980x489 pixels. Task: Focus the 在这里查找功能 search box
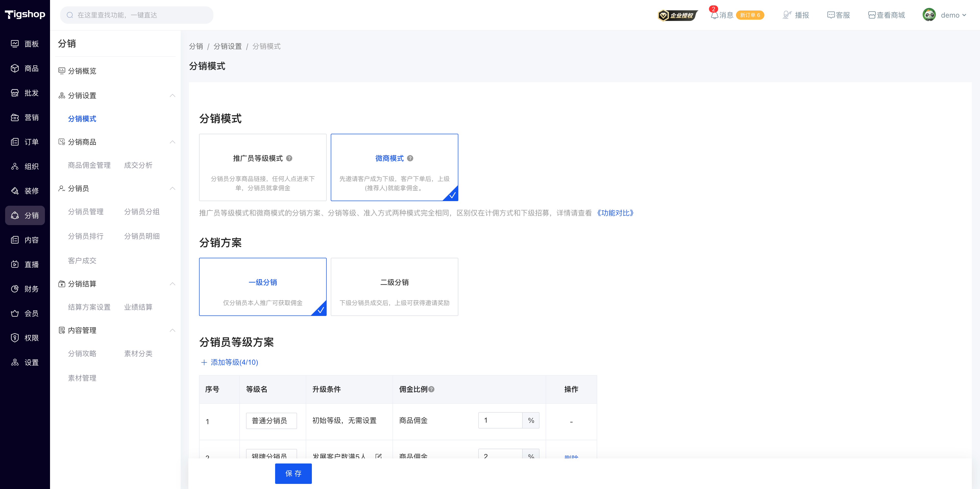pyautogui.click(x=137, y=15)
